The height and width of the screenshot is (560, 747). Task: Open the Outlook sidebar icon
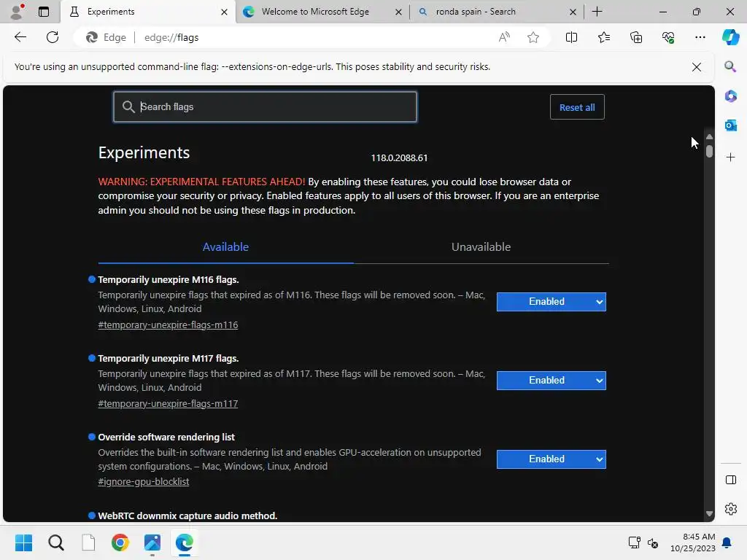(731, 125)
